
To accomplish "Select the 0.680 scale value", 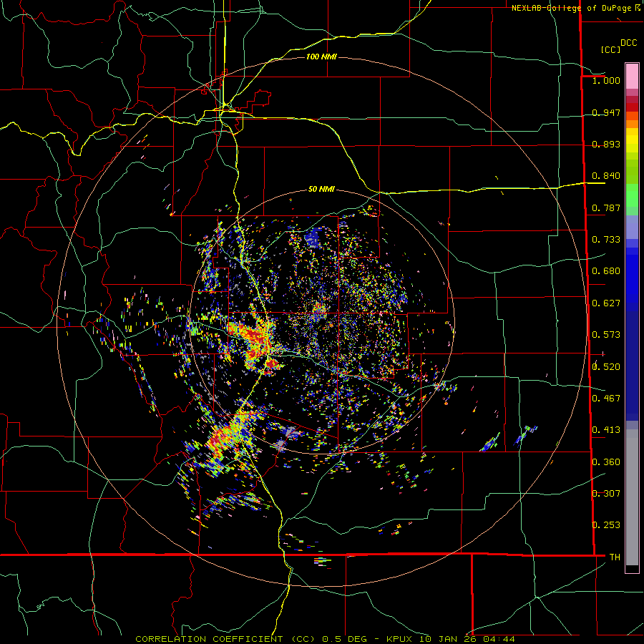I will [606, 271].
